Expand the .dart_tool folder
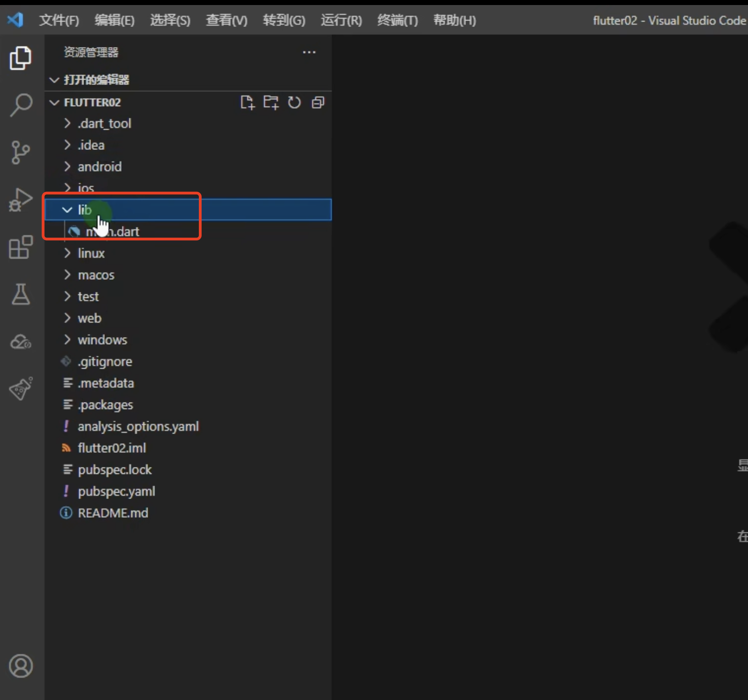Screen dimensions: 748x700 point(188,123)
